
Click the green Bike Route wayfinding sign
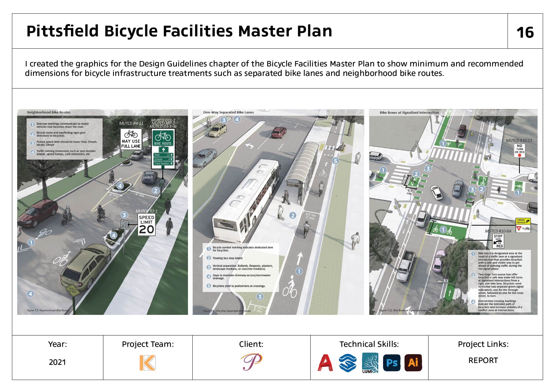click(x=163, y=149)
